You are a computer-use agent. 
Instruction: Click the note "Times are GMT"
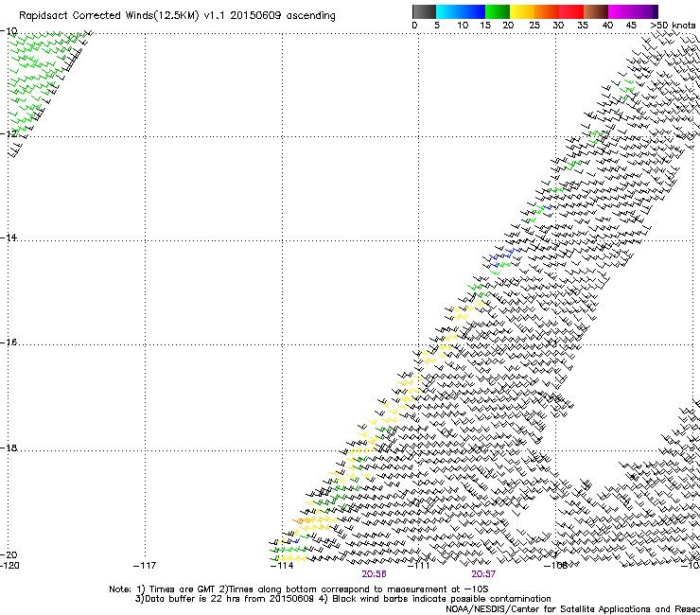point(183,589)
